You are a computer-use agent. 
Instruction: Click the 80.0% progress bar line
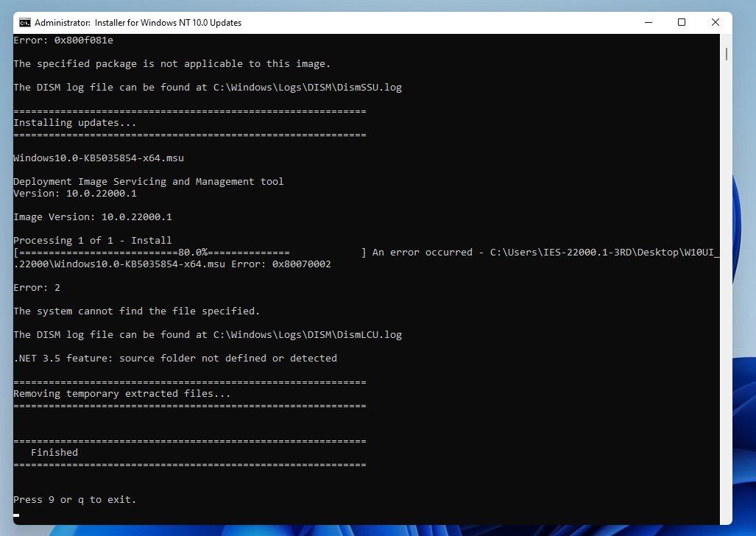(x=190, y=253)
